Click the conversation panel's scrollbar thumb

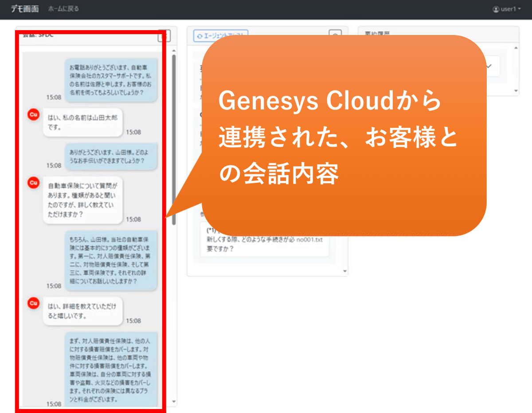pyautogui.click(x=174, y=133)
